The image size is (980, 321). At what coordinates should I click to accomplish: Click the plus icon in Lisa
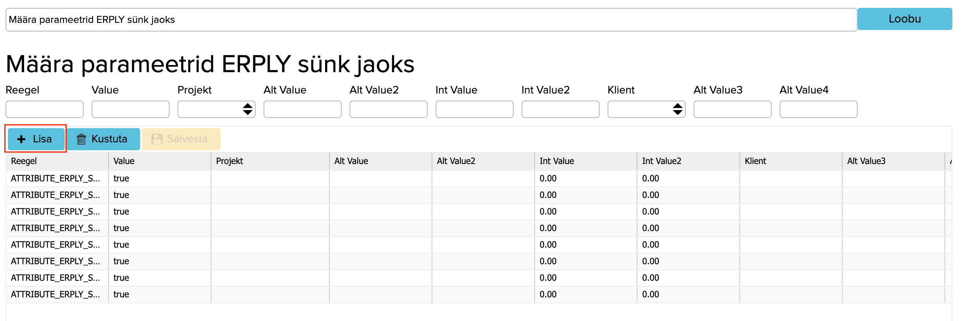[22, 139]
